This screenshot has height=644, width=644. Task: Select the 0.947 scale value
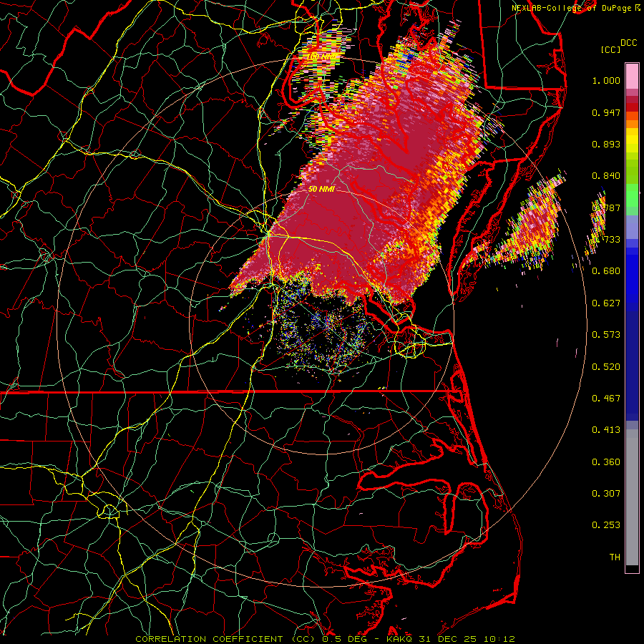606,112
